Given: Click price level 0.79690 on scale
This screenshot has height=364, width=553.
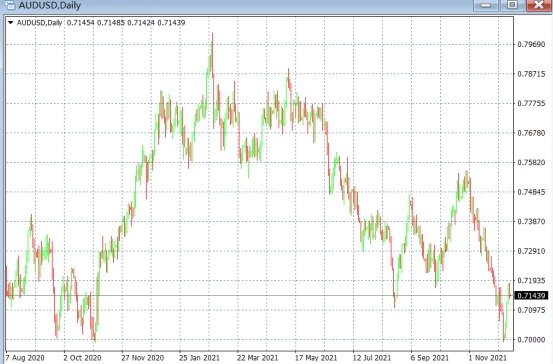Looking at the screenshot, I should [x=531, y=44].
